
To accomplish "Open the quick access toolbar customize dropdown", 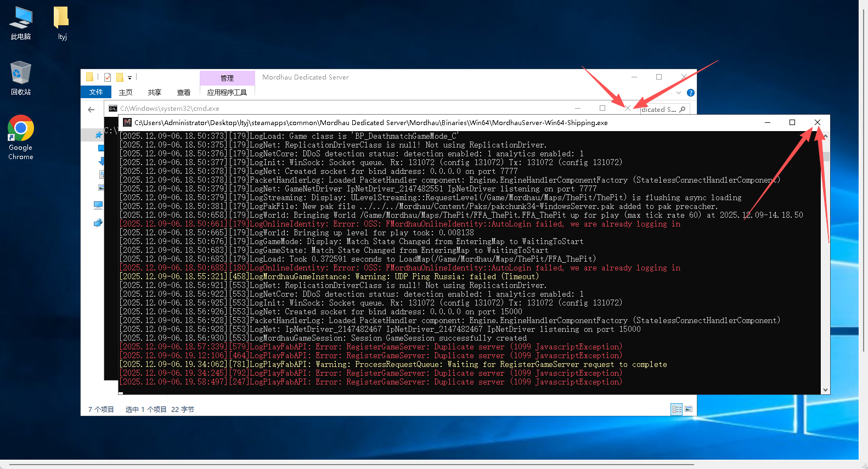I will pyautogui.click(x=130, y=78).
